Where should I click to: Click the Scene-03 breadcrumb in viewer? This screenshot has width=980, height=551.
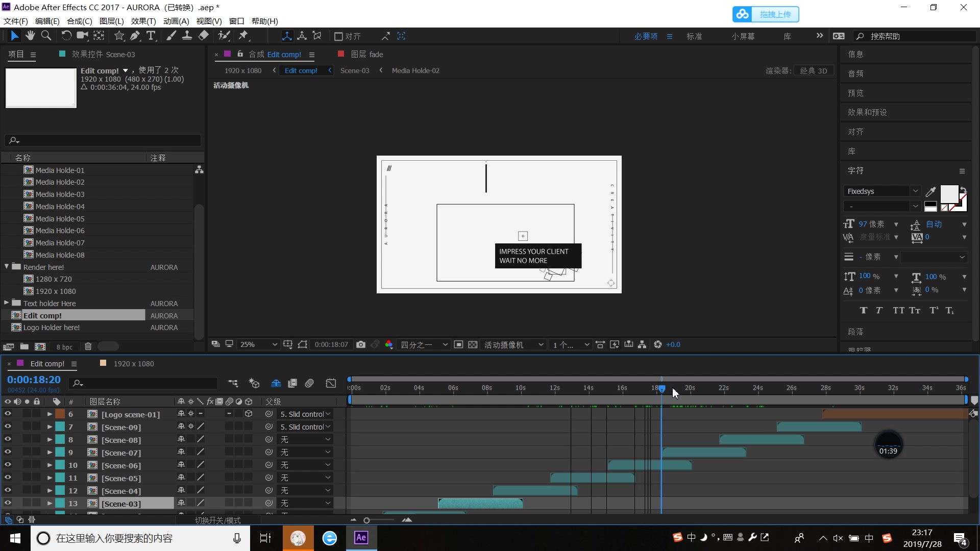click(x=354, y=70)
